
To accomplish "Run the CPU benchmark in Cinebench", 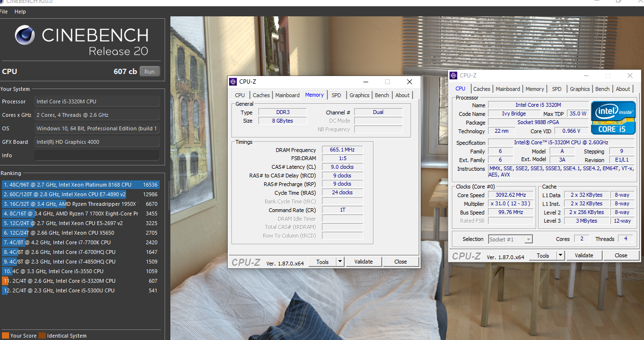I will 150,72.
